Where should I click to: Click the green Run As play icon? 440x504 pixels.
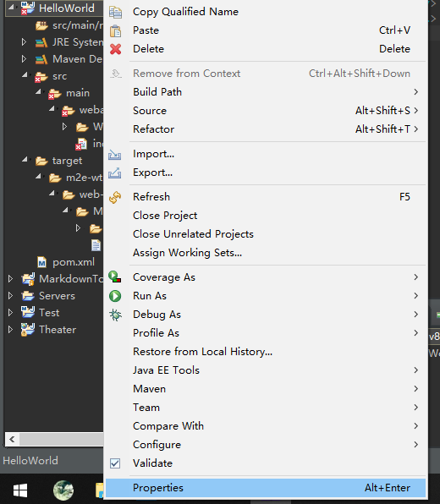[115, 296]
